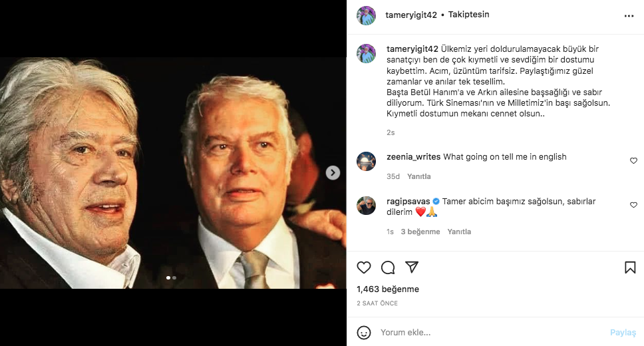This screenshot has width=644, height=346.
Task: View the 1,463 beğenme likes list
Action: 388,289
